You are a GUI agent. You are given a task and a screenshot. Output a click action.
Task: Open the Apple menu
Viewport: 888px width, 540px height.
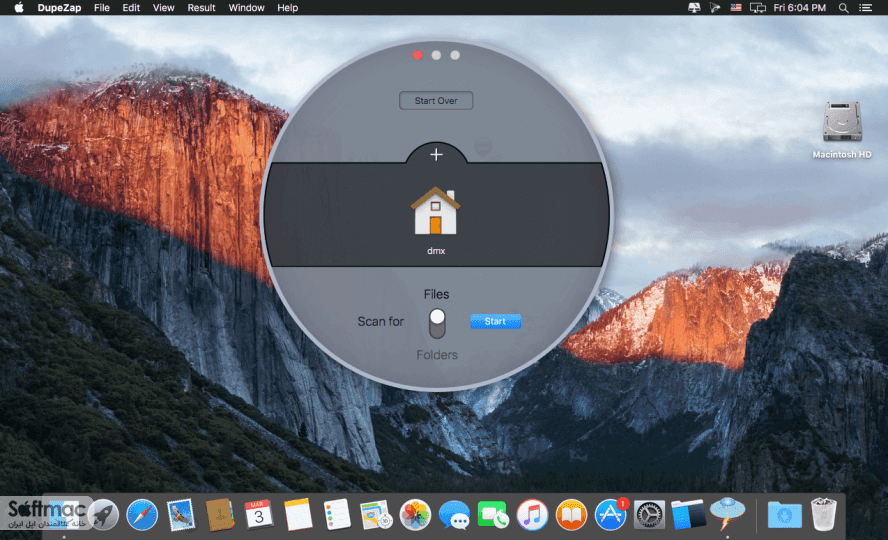pos(19,8)
